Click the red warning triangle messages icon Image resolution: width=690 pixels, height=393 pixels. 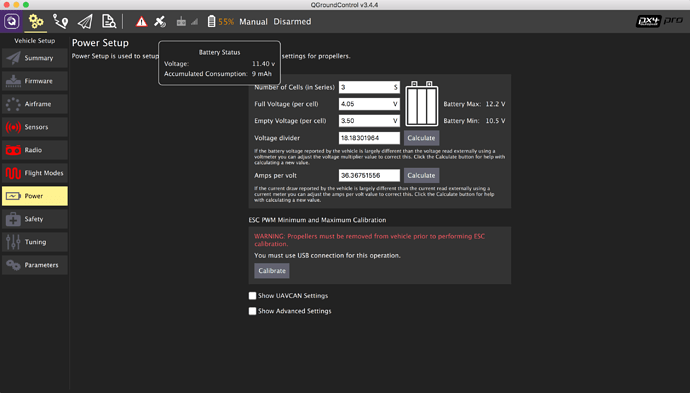[x=141, y=21]
